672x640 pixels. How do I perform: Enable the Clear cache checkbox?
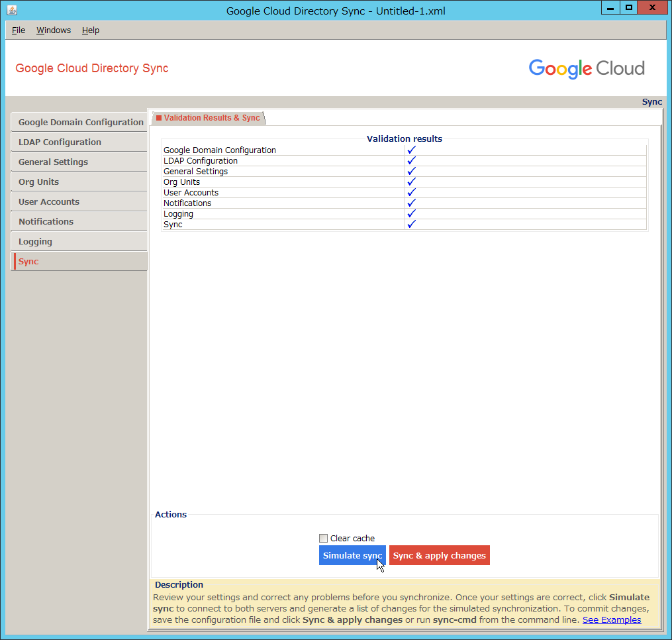coord(323,539)
